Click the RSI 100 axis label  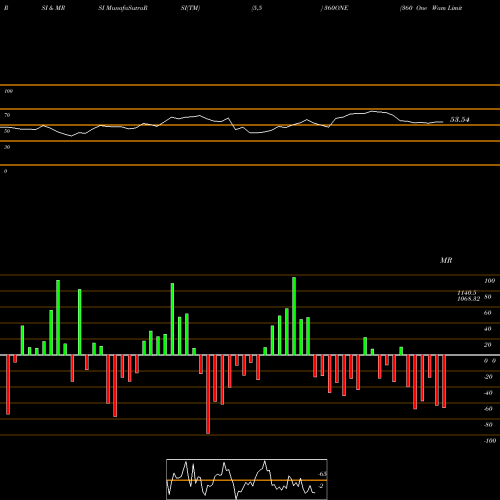coord(8,91)
